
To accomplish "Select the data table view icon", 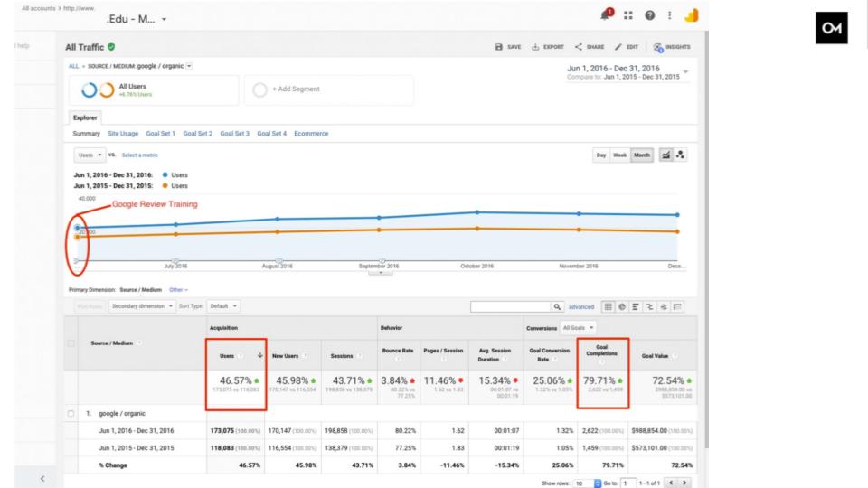I will pyautogui.click(x=608, y=306).
